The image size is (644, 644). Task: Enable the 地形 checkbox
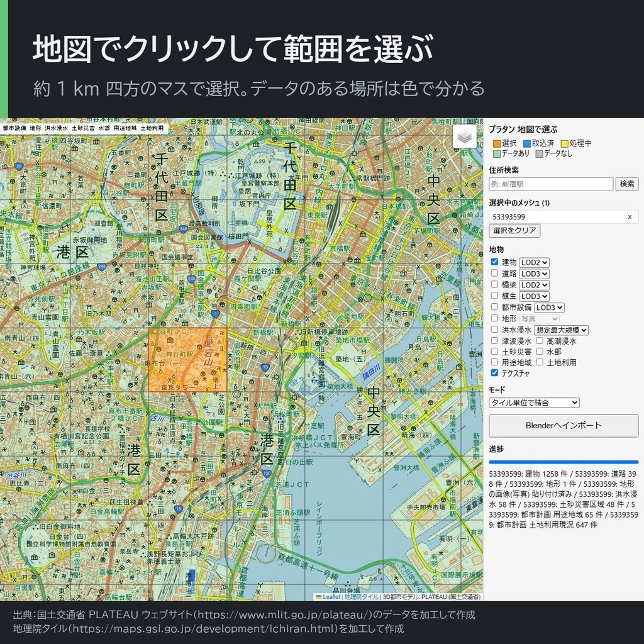(x=494, y=318)
